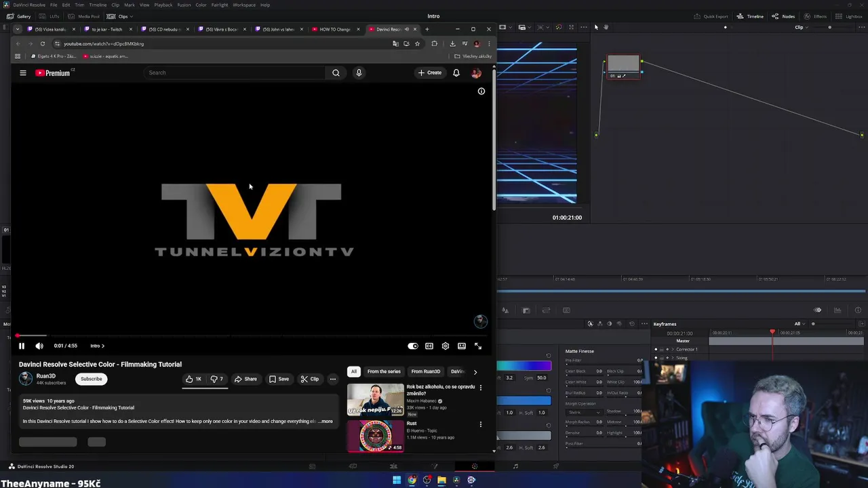Start voice search with the microphone icon
The height and width of the screenshot is (488, 868).
359,73
